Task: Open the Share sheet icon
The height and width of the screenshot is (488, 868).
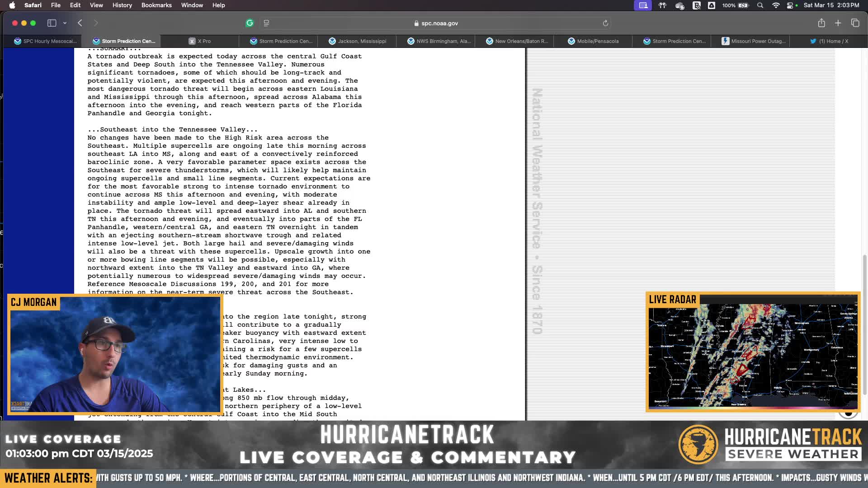Action: 821,23
